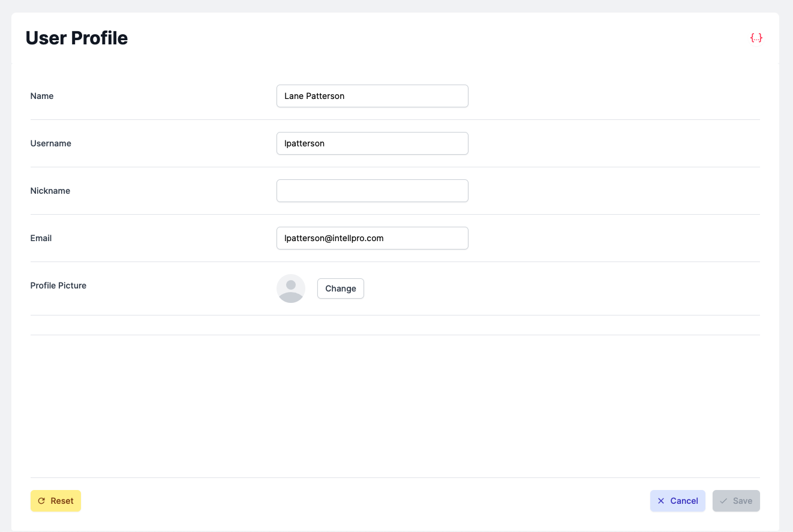Click the User Profile page heading
Screen dimensions: 793x532
[77, 38]
